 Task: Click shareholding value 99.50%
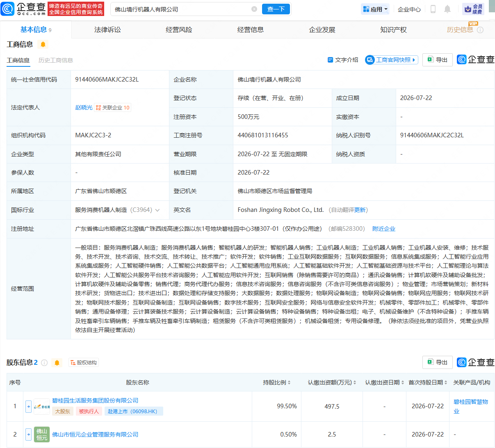point(287,406)
